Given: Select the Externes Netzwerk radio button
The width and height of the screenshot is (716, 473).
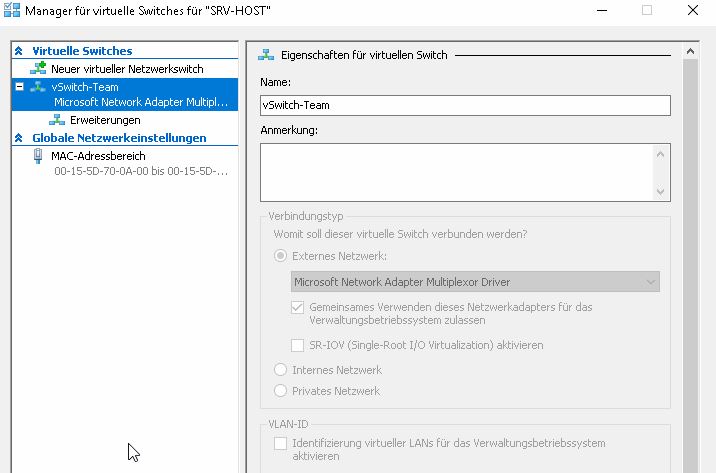Looking at the screenshot, I should coord(280,256).
